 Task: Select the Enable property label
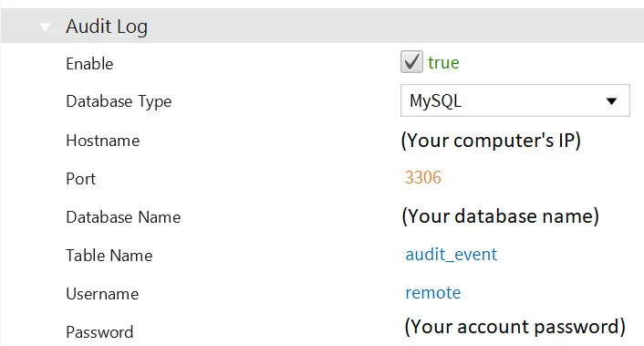pos(89,64)
